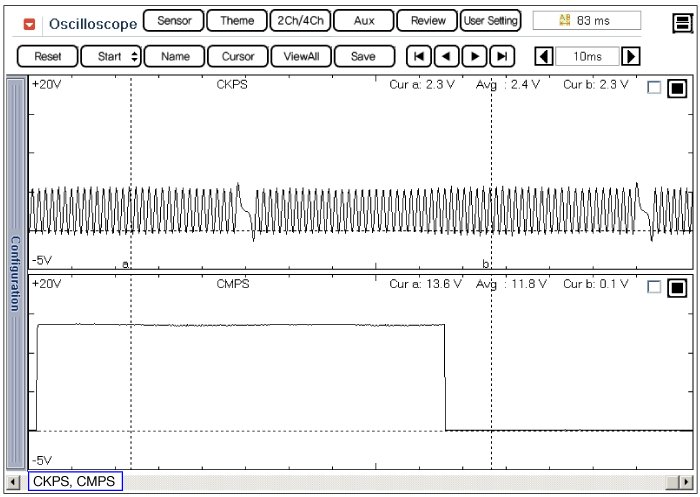
Task: Jump to last frame of waveform
Action: (502, 56)
